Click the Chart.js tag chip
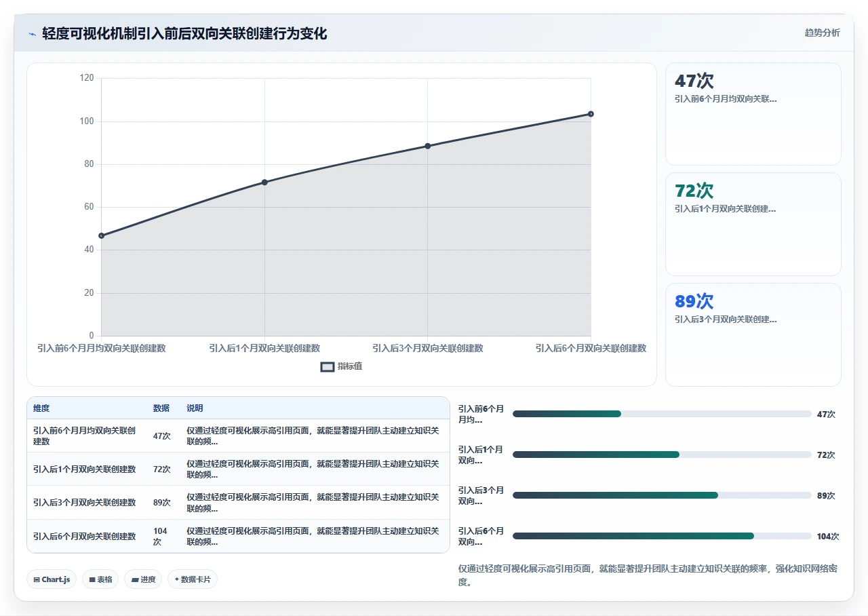The width and height of the screenshot is (868, 616). (x=52, y=579)
